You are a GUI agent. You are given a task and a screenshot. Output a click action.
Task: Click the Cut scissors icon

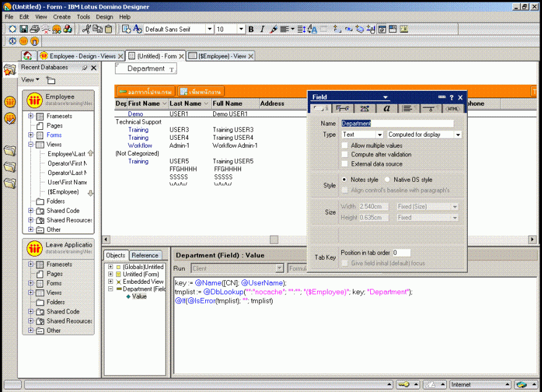click(x=87, y=30)
